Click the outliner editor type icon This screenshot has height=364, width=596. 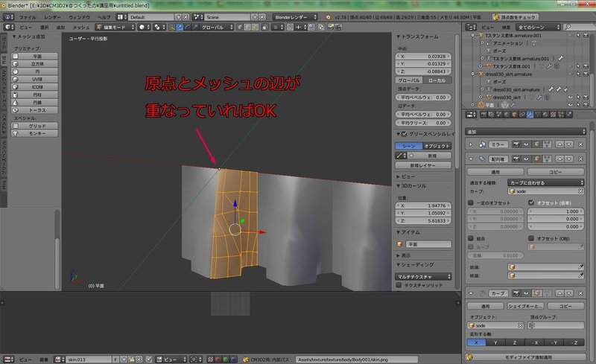[471, 28]
